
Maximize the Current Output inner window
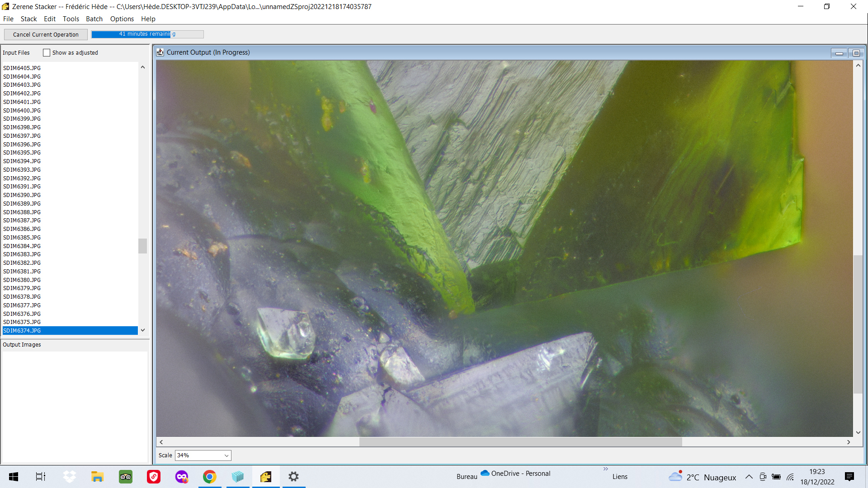pyautogui.click(x=856, y=53)
